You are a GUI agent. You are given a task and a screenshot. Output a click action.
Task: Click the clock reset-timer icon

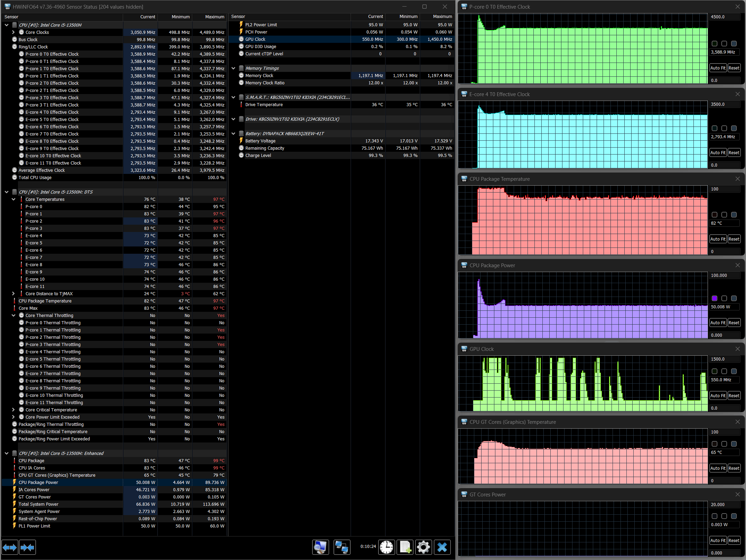coord(386,547)
